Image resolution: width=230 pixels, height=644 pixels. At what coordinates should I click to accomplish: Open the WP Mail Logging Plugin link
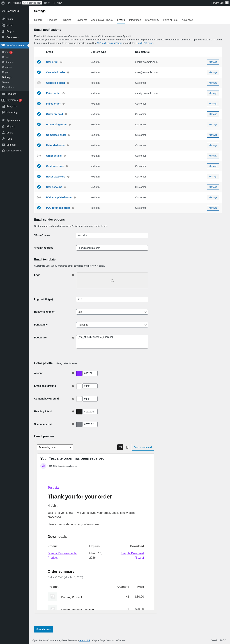(x=109, y=43)
